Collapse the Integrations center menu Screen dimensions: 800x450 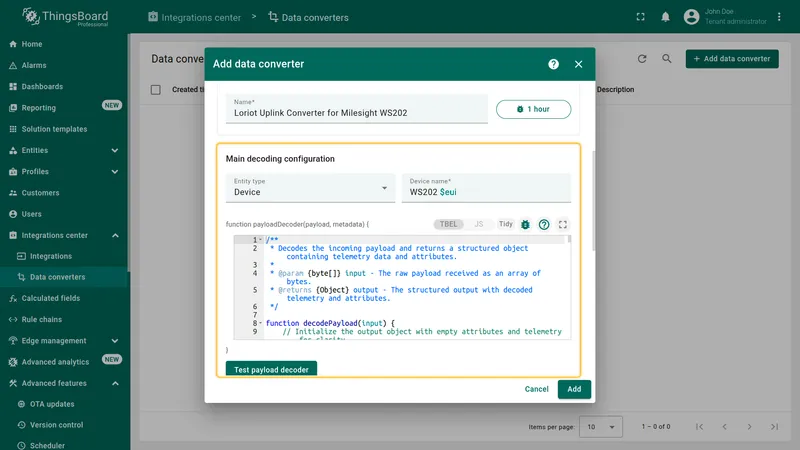pyautogui.click(x=115, y=235)
